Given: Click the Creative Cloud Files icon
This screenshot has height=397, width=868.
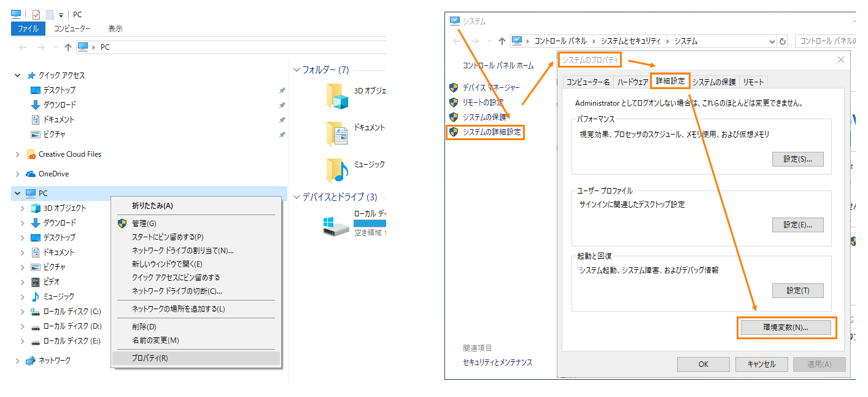Looking at the screenshot, I should pos(31,154).
